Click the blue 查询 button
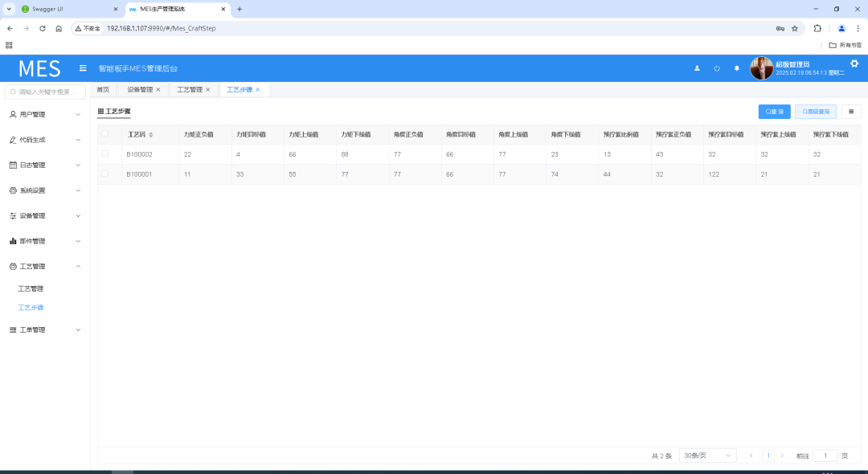The image size is (868, 474). [x=774, y=112]
